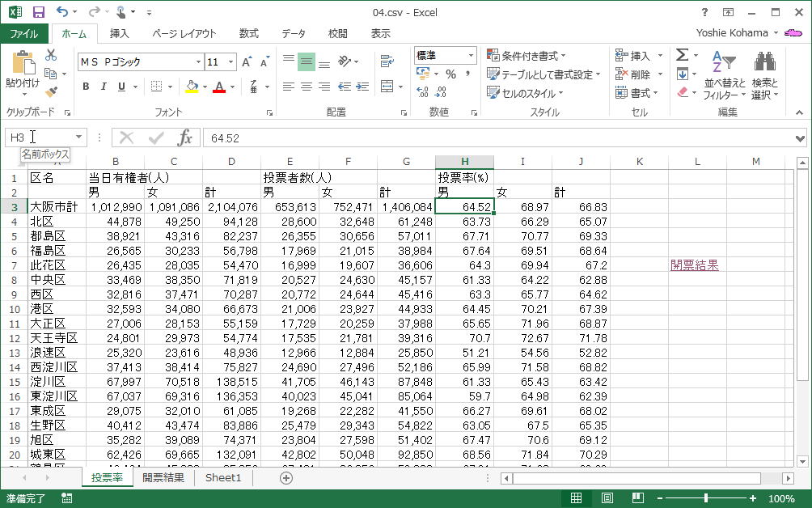The height and width of the screenshot is (508, 812).
Task: Open Yoshie Kohama account menu
Action: click(737, 33)
